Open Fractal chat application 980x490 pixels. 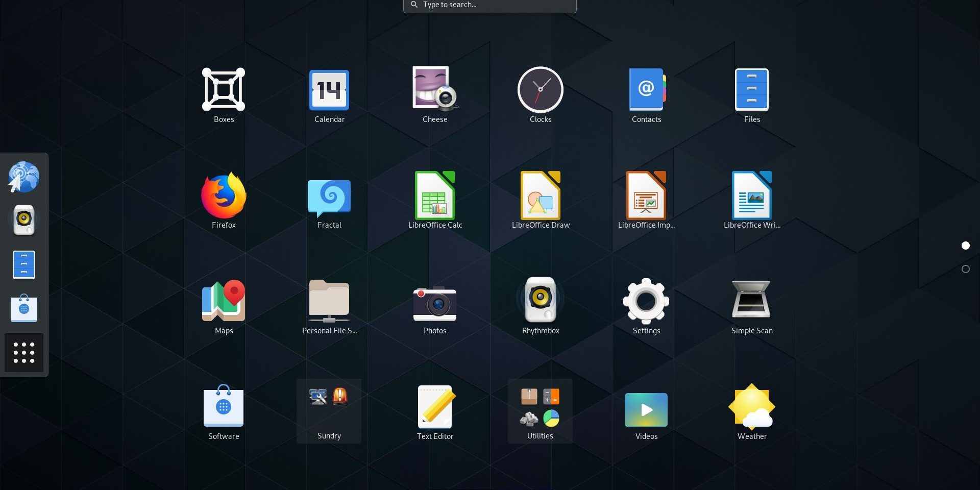pyautogui.click(x=329, y=197)
